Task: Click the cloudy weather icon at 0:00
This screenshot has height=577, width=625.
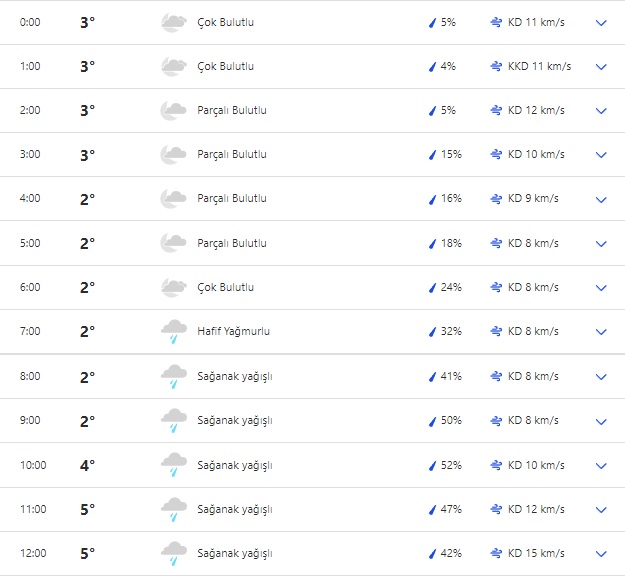Action: click(174, 22)
